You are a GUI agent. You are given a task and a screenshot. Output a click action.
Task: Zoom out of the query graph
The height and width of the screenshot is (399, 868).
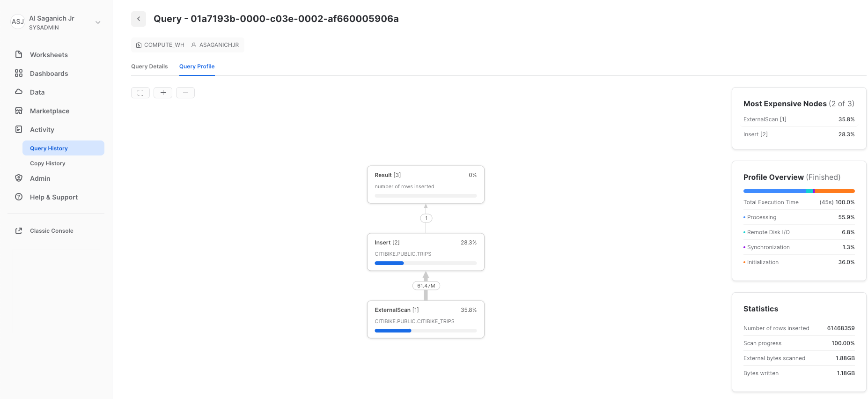185,93
